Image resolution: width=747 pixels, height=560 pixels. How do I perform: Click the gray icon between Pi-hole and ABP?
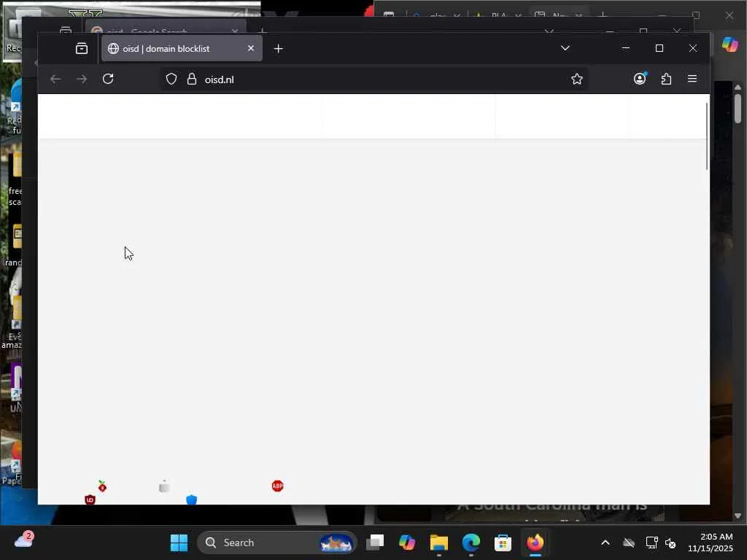point(164,486)
